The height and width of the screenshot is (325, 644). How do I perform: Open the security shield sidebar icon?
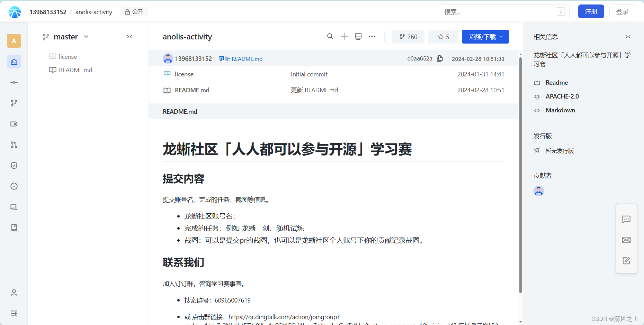[14, 165]
